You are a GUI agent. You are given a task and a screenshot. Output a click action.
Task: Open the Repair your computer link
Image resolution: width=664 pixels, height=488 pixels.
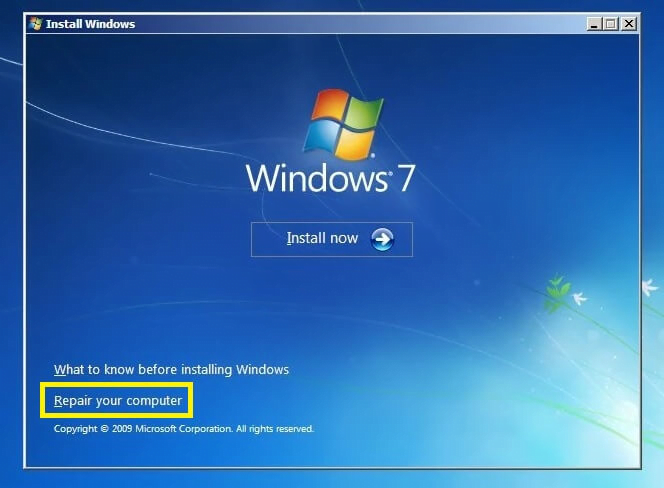click(x=118, y=401)
